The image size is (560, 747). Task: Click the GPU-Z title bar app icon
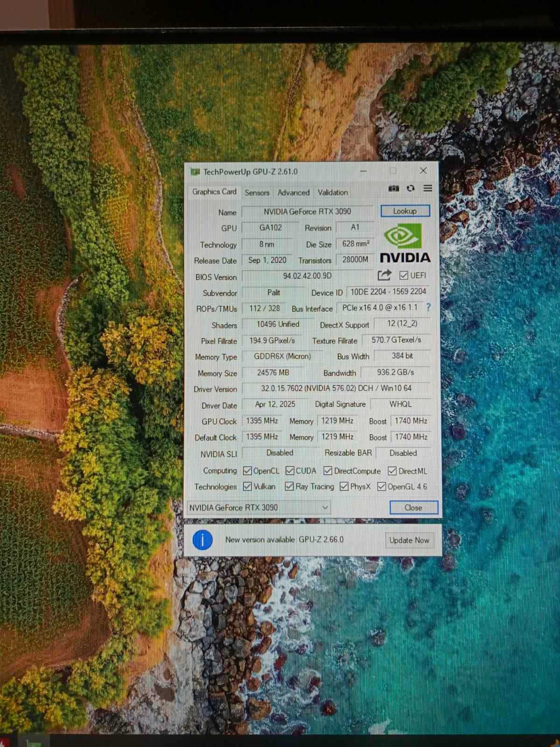click(195, 172)
